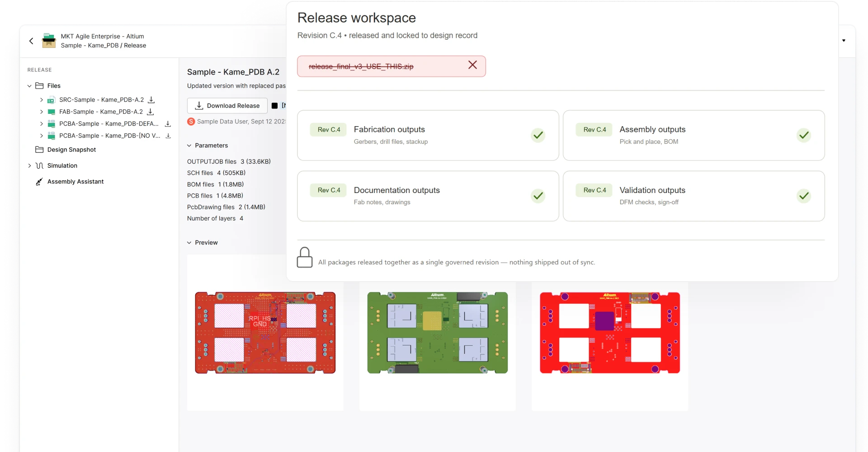868x452 pixels.
Task: Click the Assembly outputs checkmark
Action: [x=804, y=135]
